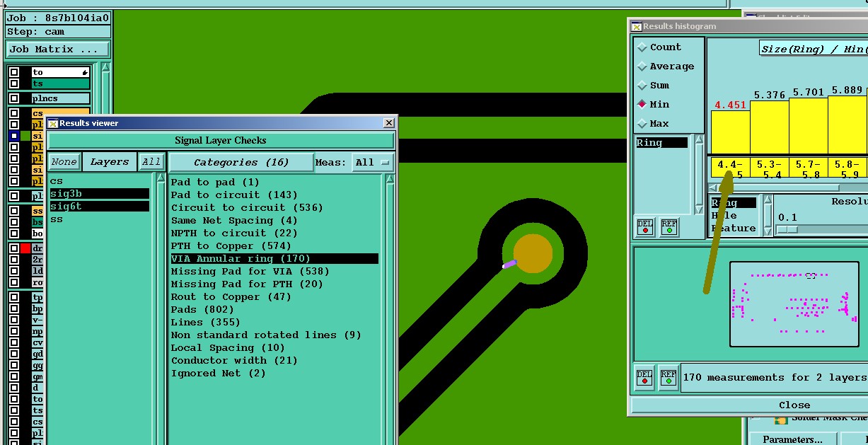Screen dimensions: 868x445
Task: Click the DEL icon beside the measurements count
Action: (644, 377)
